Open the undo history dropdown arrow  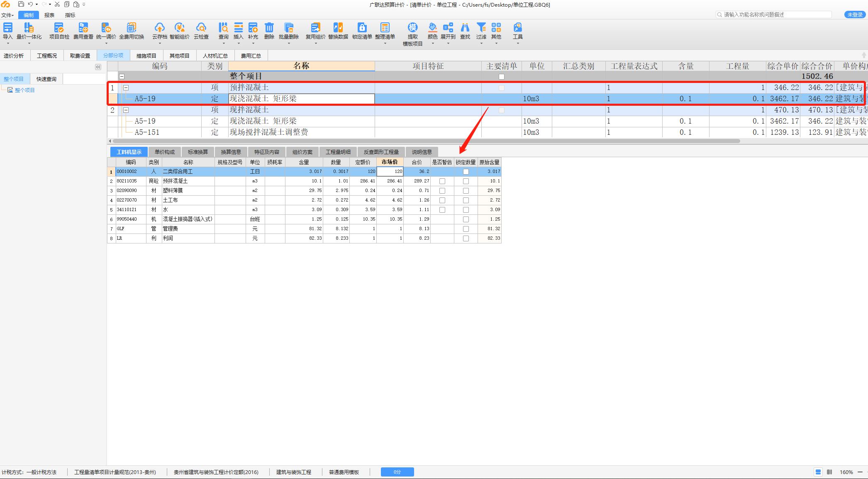click(x=37, y=4)
